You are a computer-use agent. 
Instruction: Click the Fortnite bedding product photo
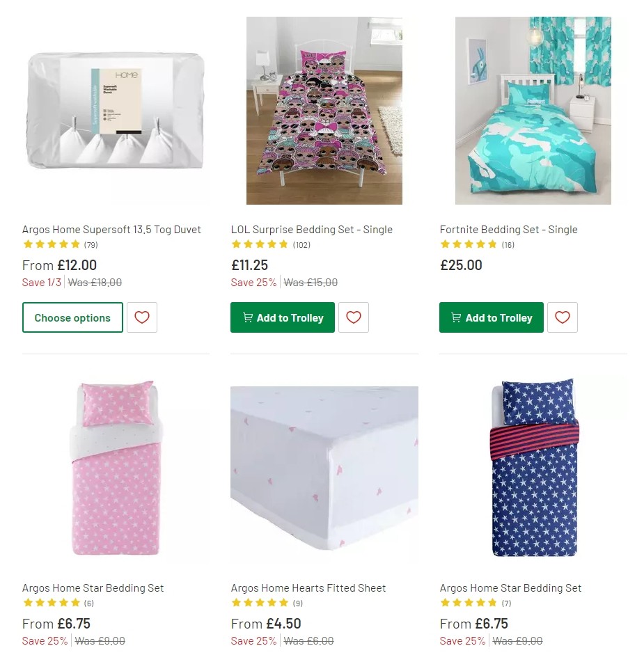pos(533,111)
